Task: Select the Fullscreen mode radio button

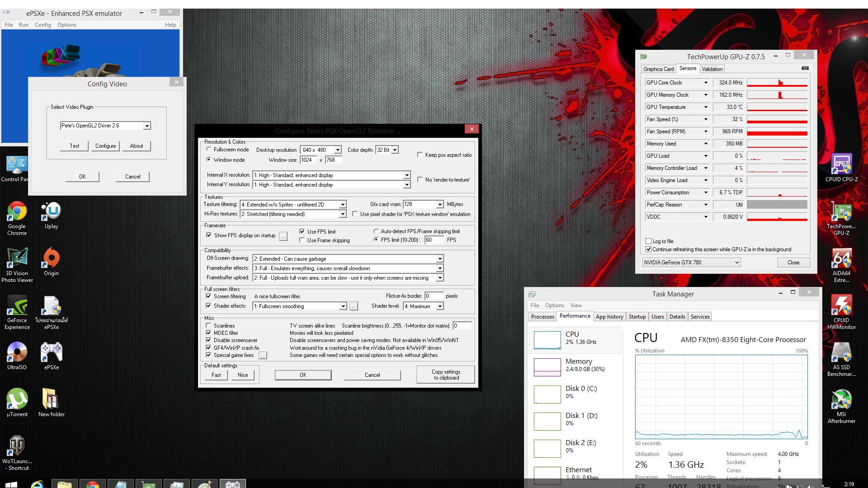Action: (x=208, y=149)
